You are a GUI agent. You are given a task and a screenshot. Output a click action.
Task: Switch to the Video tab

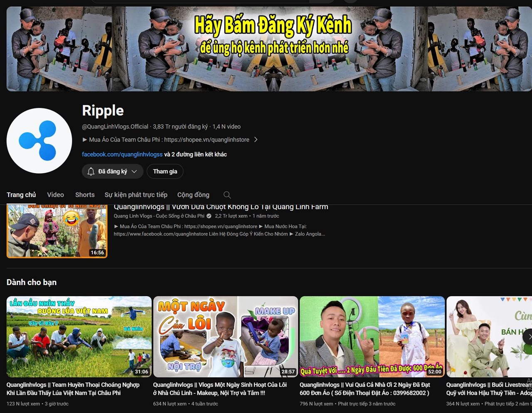(55, 194)
